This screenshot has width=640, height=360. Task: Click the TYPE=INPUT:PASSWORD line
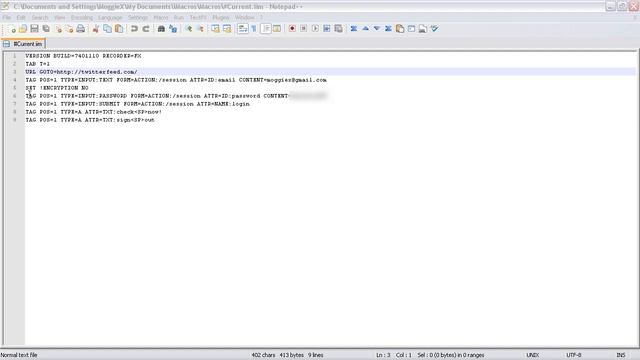coord(176,96)
